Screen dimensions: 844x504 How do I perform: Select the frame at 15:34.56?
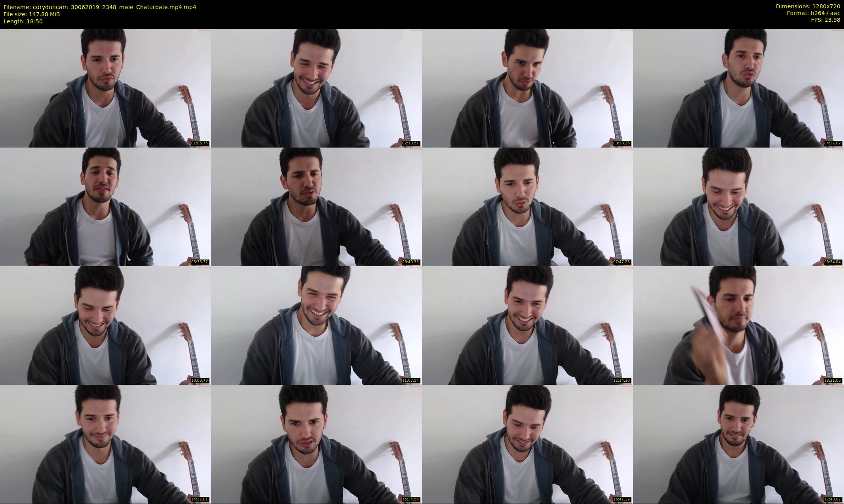[x=316, y=444]
